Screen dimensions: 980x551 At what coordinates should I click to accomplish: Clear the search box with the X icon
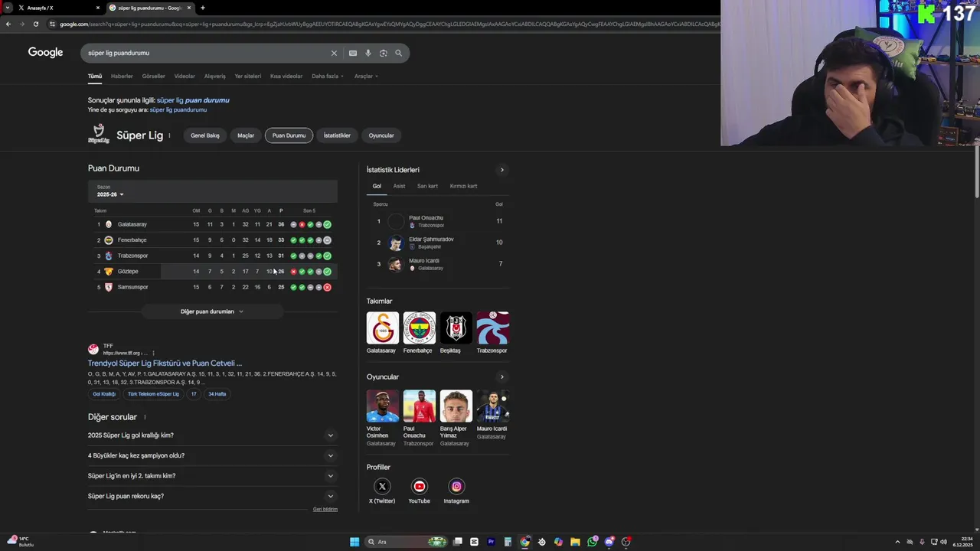pos(334,53)
